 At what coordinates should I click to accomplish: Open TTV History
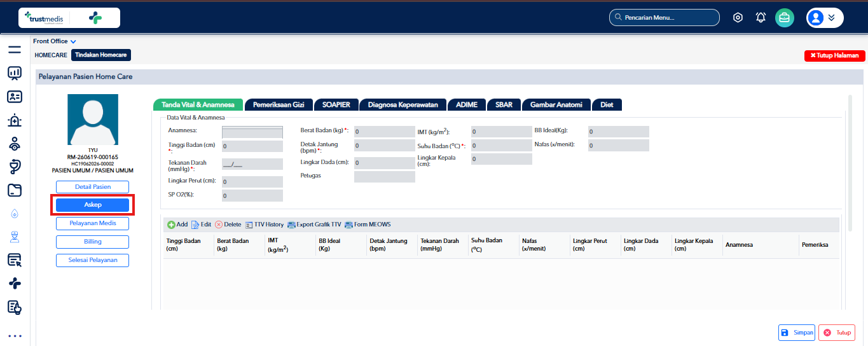pyautogui.click(x=264, y=225)
